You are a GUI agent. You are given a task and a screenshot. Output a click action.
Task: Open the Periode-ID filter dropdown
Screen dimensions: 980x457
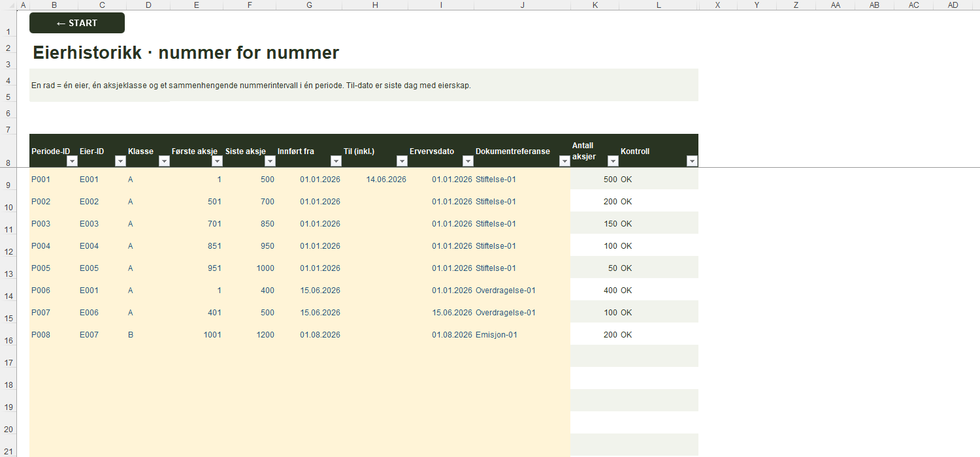72,161
